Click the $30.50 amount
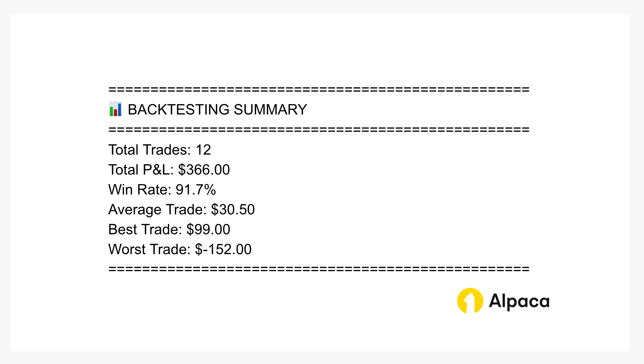The image size is (644, 364). 233,209
